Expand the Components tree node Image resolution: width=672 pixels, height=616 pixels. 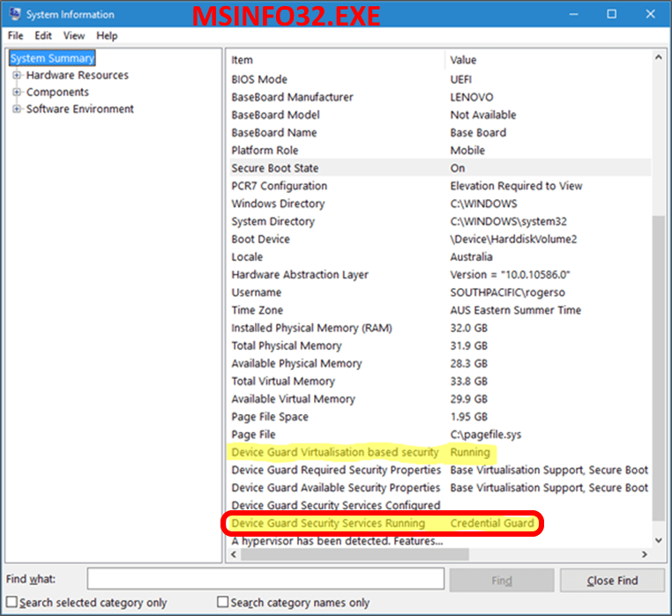(17, 93)
